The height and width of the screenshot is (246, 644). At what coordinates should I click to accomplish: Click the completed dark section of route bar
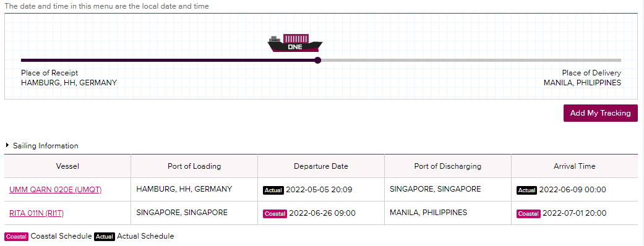[x=168, y=61]
